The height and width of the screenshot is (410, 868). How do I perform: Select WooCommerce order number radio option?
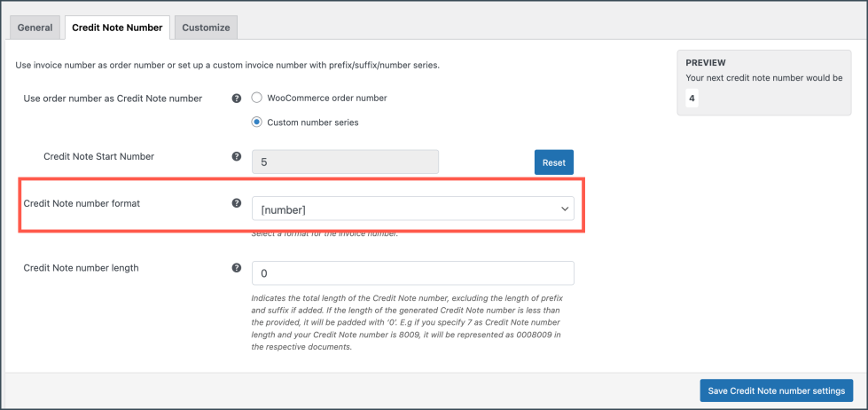point(257,99)
